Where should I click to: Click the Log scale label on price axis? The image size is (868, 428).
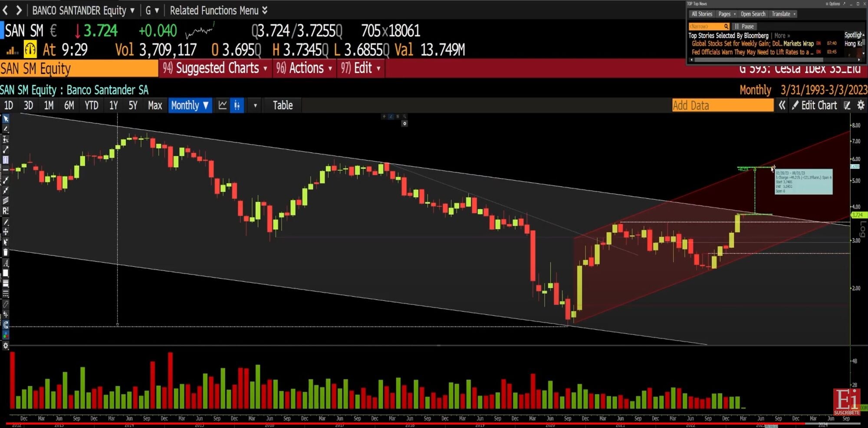(x=862, y=229)
